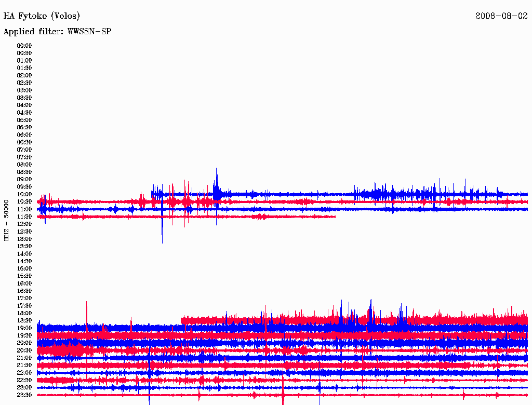Select the 21:00 time label

click(24, 358)
